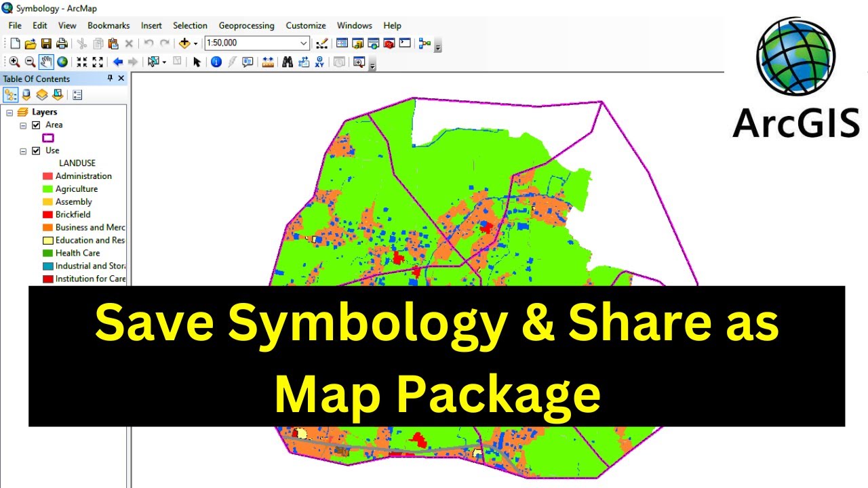
Task: Close the Table Of Contents panel
Action: coord(121,79)
